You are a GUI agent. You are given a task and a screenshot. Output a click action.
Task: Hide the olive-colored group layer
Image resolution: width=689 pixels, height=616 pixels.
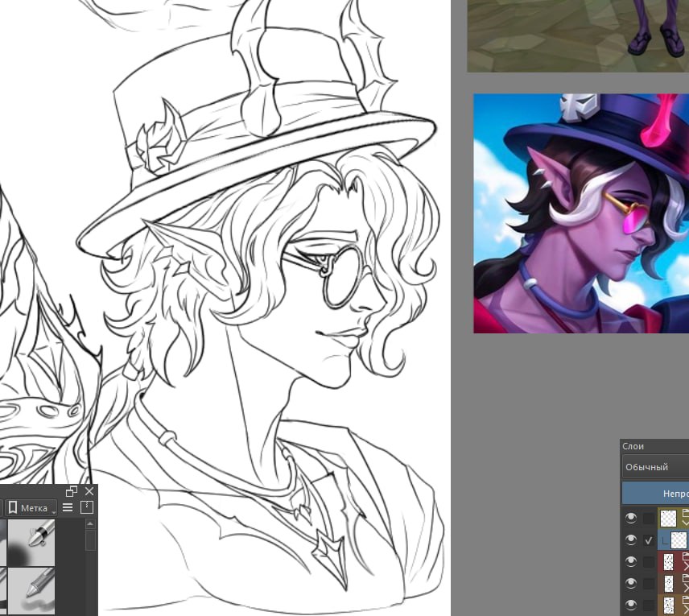[x=631, y=519]
